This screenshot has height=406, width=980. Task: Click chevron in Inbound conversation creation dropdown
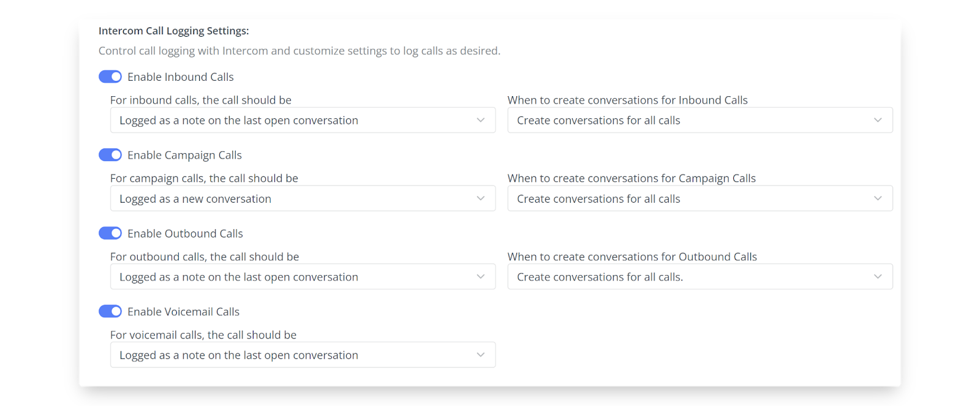tap(878, 121)
